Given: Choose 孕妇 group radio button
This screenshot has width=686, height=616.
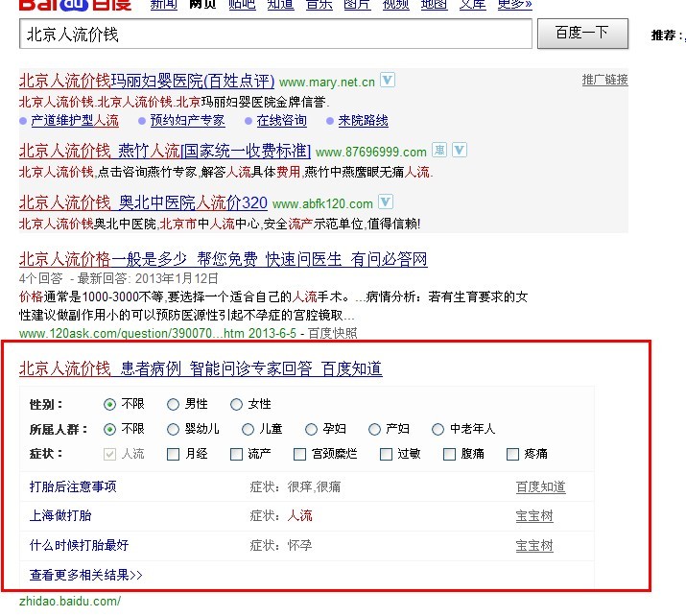Looking at the screenshot, I should (311, 429).
